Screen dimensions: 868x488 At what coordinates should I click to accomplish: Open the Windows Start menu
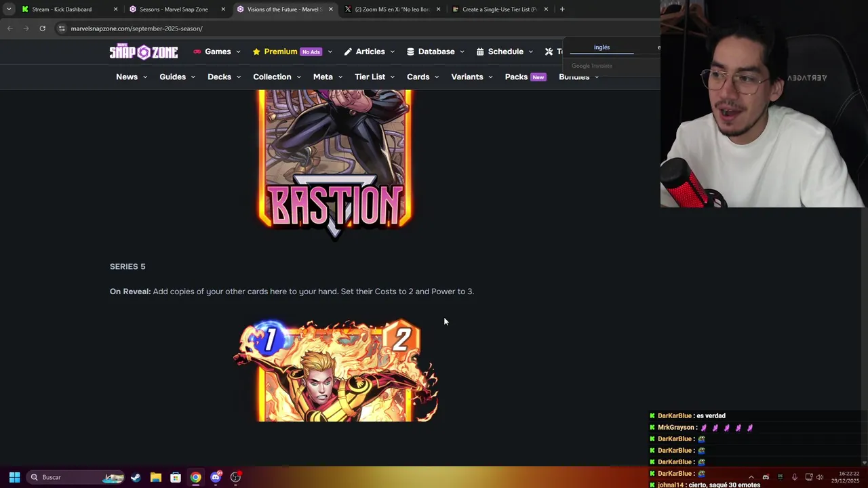14,477
